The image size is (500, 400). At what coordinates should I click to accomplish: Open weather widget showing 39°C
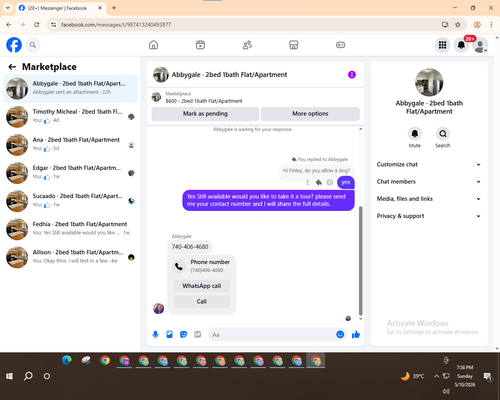tap(412, 376)
